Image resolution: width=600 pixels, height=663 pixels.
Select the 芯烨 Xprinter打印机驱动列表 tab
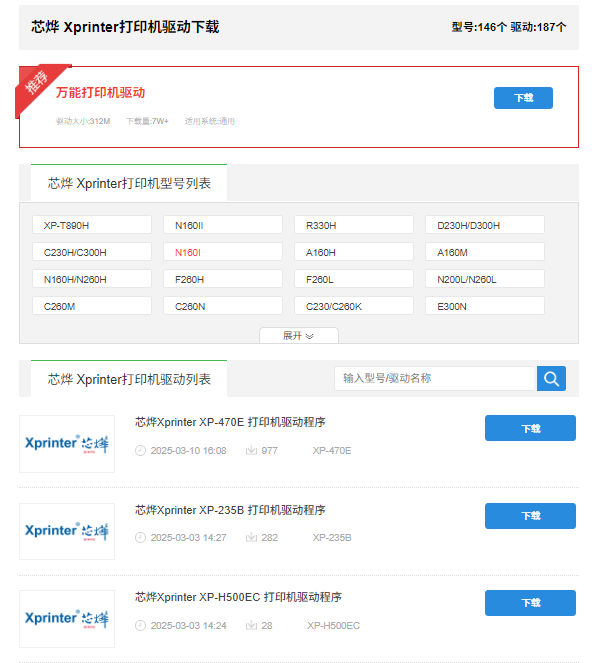pyautogui.click(x=129, y=379)
